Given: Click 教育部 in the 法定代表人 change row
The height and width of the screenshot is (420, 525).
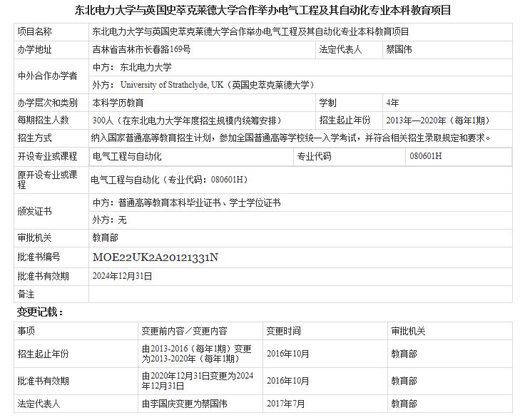Looking at the screenshot, I should [x=404, y=404].
